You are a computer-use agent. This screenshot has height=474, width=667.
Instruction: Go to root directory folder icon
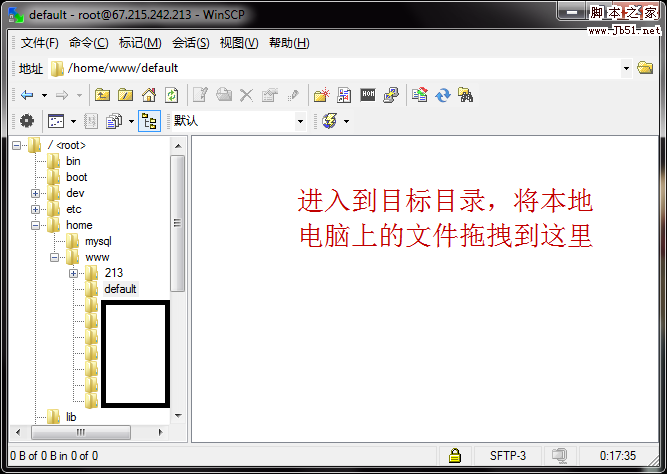(125, 95)
